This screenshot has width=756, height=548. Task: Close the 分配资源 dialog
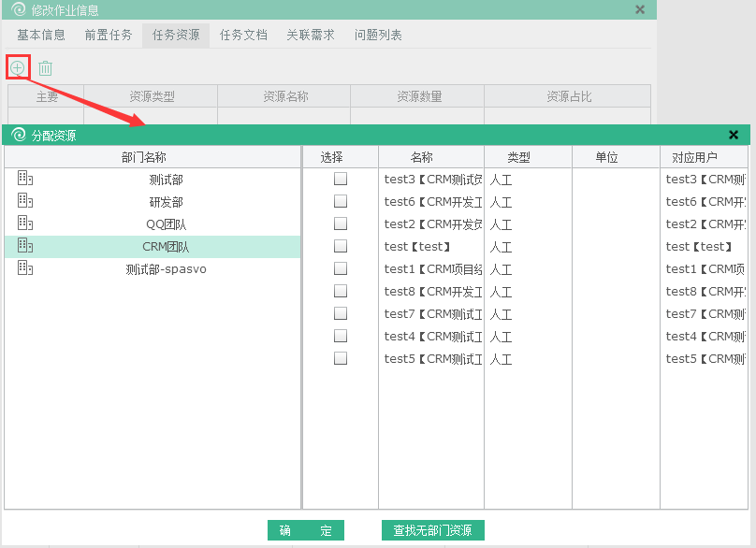734,135
